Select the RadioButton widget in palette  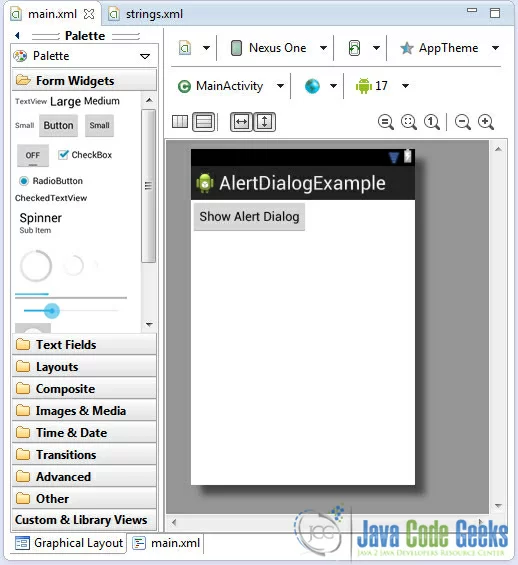click(51, 181)
